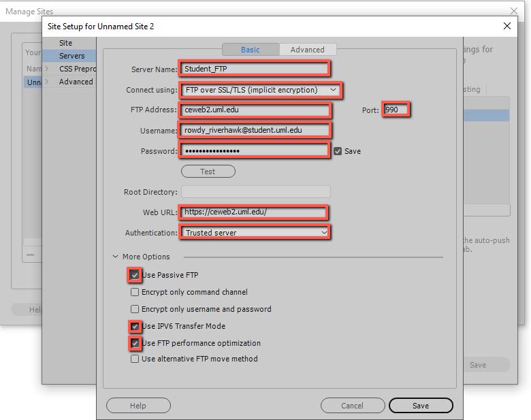Click the Web URL field
Viewport: 531px width, 420px height.
[x=254, y=212]
